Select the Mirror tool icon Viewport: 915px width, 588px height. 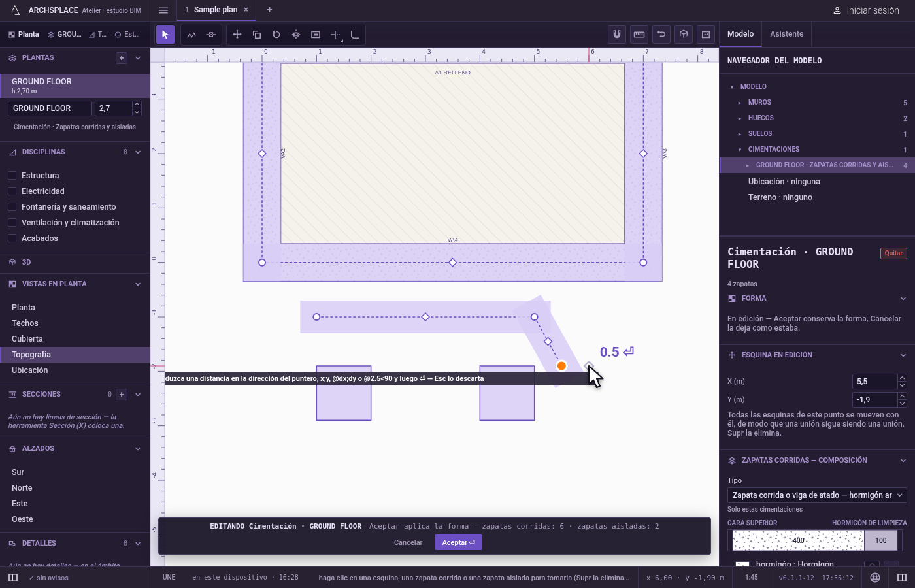pos(296,35)
